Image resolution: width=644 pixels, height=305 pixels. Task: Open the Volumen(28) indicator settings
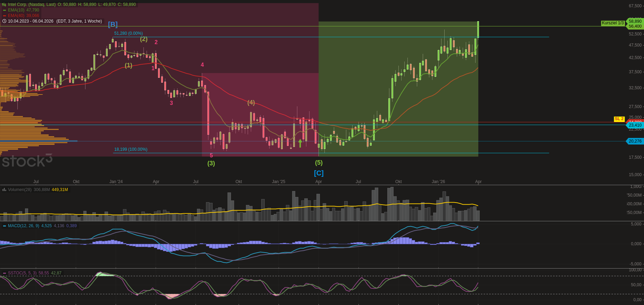[20, 190]
